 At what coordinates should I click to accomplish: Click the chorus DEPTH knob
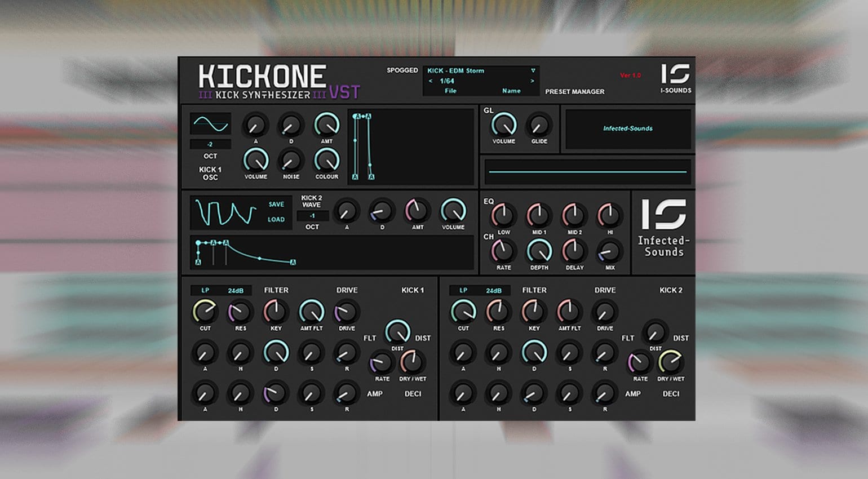(x=539, y=251)
